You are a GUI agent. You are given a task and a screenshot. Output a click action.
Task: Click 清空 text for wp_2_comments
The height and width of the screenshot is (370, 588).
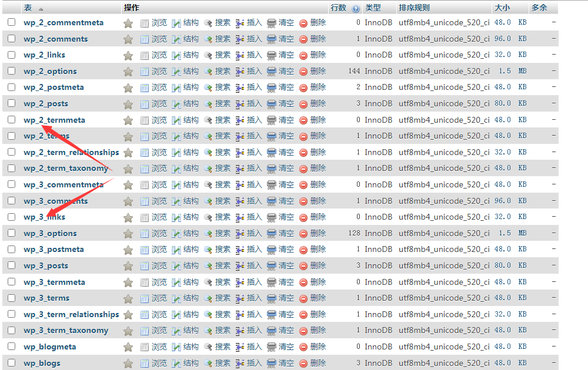[x=286, y=39]
